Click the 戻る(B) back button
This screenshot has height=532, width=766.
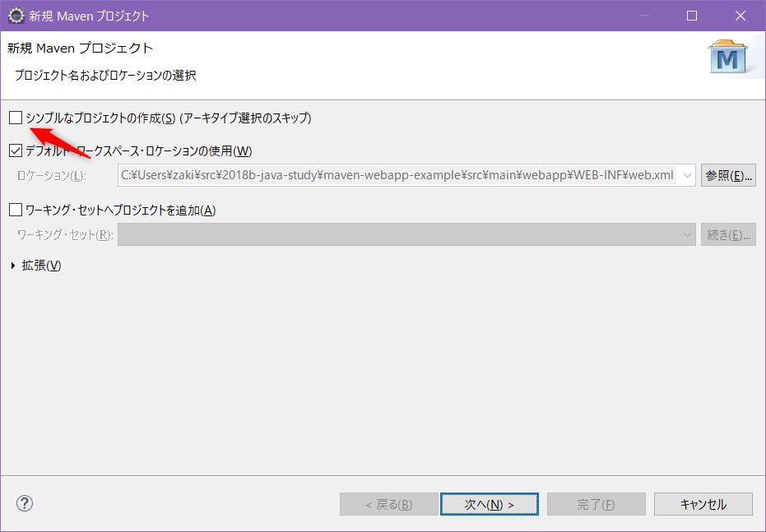[389, 504]
